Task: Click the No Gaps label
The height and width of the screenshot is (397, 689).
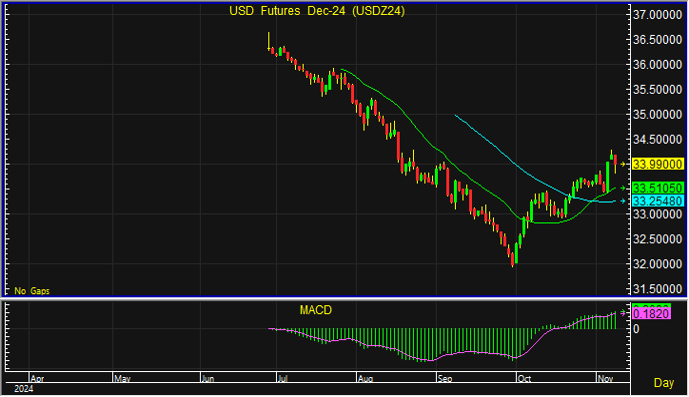Action: (x=32, y=291)
